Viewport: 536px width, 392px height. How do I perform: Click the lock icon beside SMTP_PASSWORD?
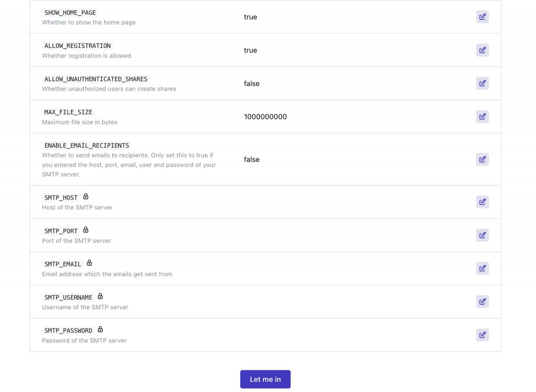[x=100, y=330]
